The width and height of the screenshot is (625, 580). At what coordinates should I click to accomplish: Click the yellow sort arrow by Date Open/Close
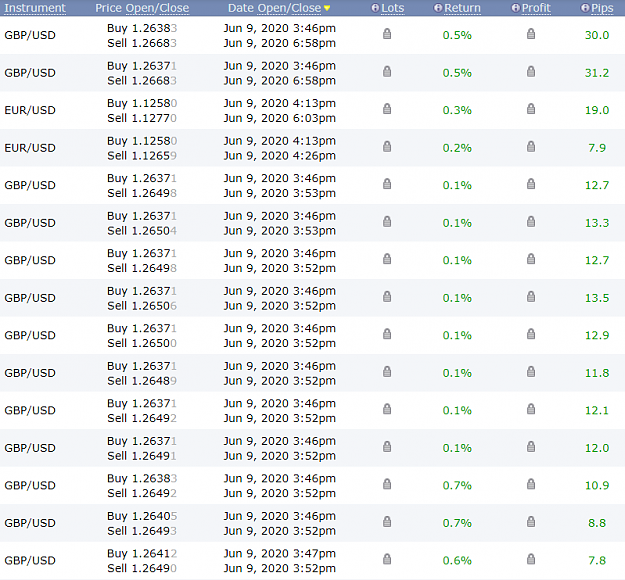(327, 8)
